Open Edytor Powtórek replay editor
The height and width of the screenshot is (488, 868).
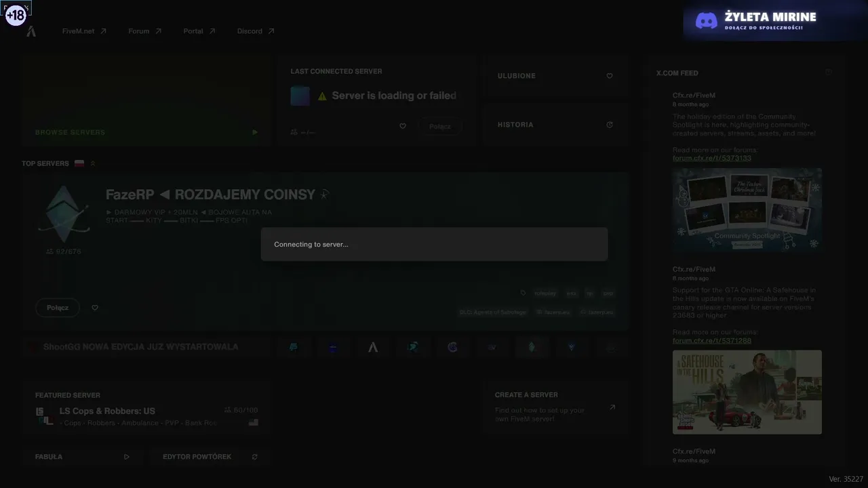pos(210,457)
